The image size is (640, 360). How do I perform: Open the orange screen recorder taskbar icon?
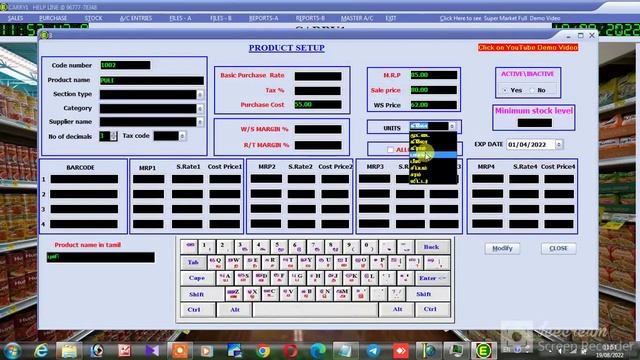click(x=180, y=351)
